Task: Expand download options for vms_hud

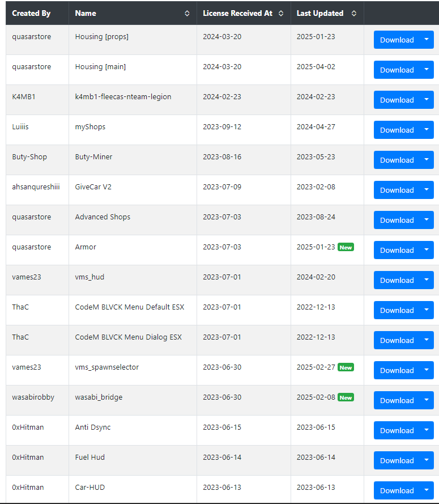Action: point(427,280)
